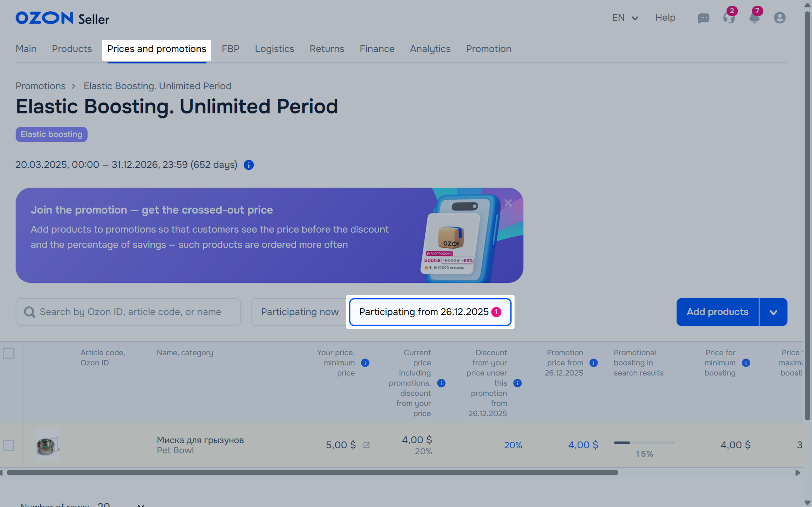Close the purple promotion banner

coord(508,203)
